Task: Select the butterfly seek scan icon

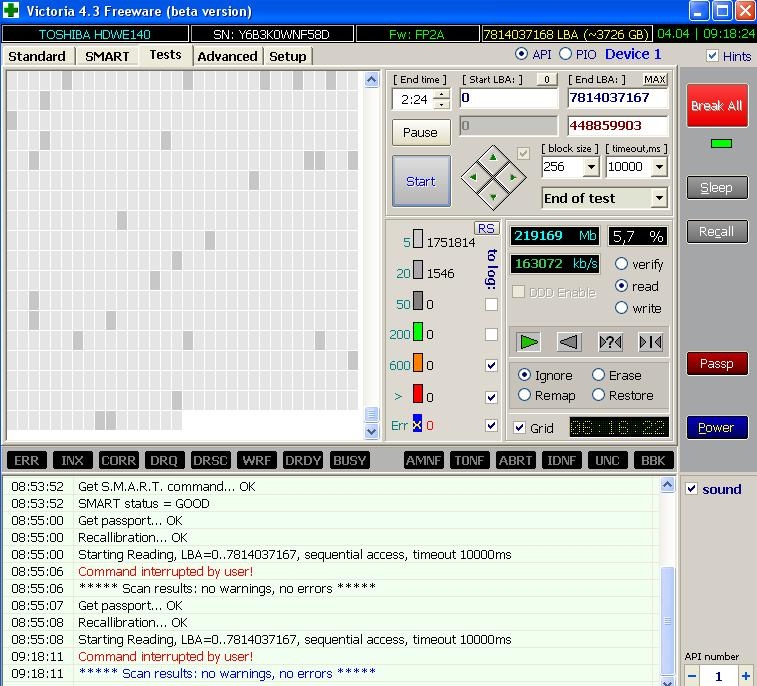Action: click(x=650, y=342)
